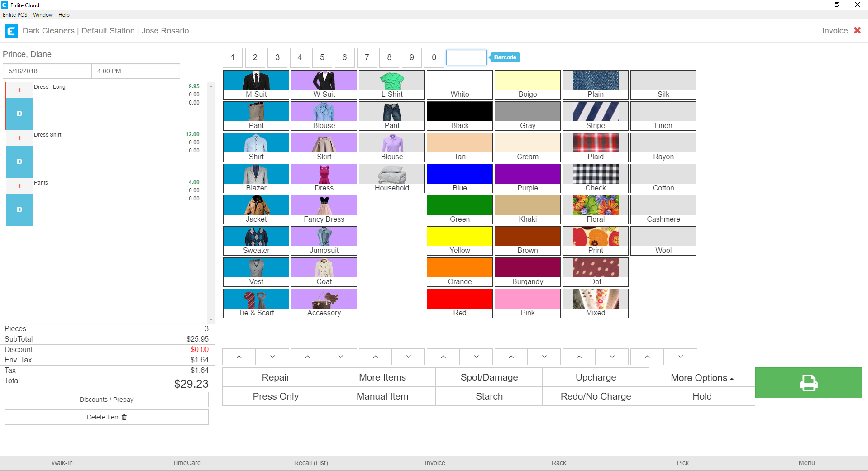Select the Blazer garment
This screenshot has height=471, width=868.
pos(256,178)
